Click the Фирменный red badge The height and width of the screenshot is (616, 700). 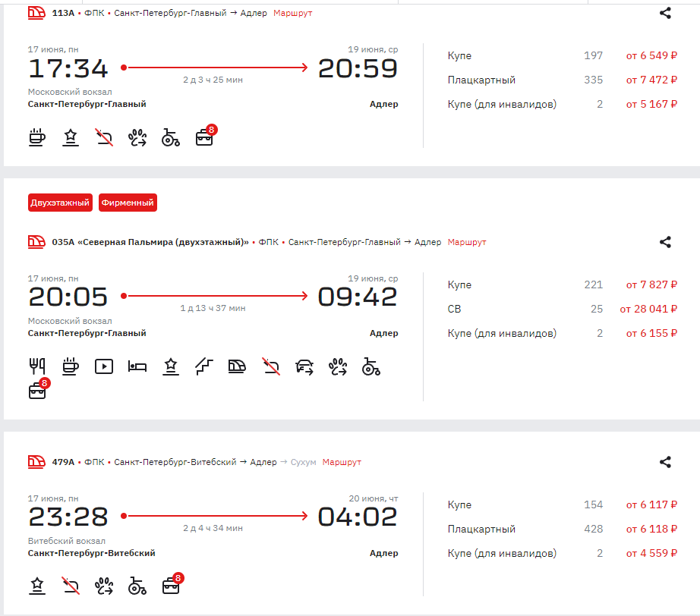point(128,203)
